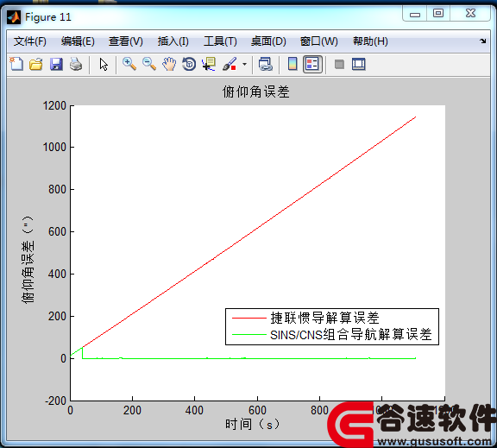Select legend entry SINS/CNS组合导航解算误差

pos(351,335)
